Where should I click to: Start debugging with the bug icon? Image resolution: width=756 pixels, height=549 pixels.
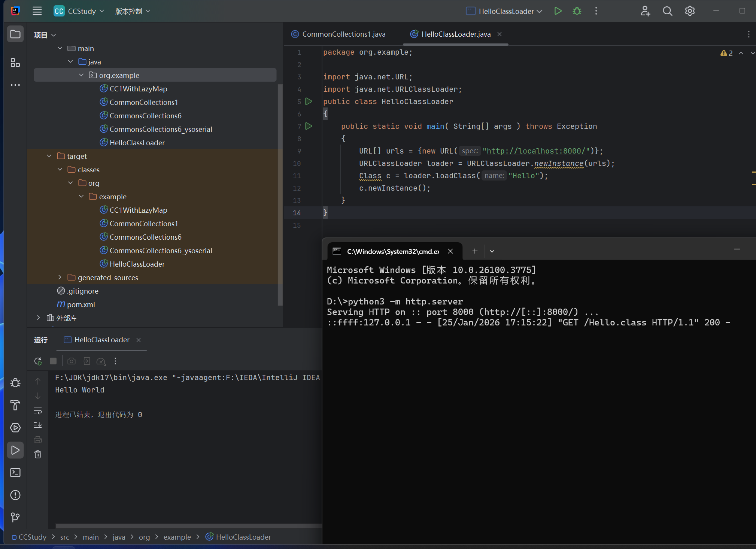click(577, 11)
